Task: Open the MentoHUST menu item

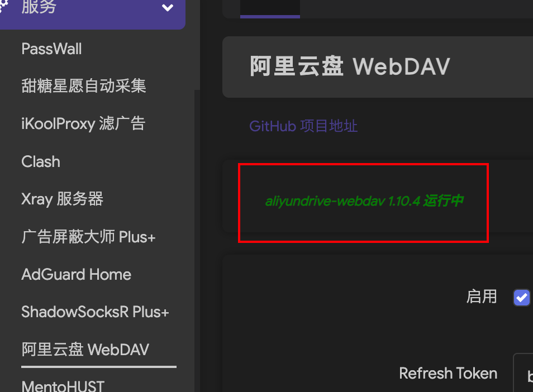Action: [63, 386]
